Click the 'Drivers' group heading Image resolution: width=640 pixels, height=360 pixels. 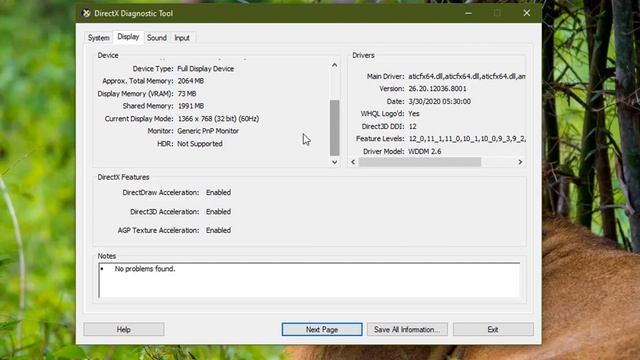[363, 55]
